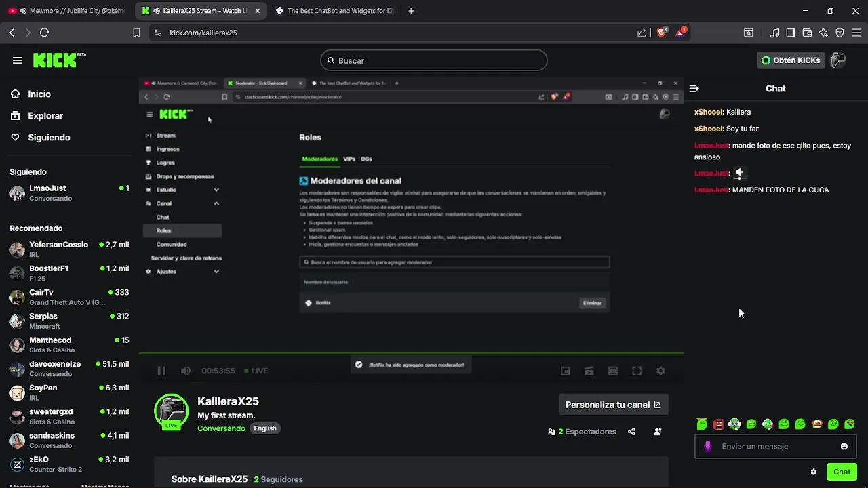Focus the Enviar un mensaje field
Screen dimensions: 868x488
pyautogui.click(x=776, y=447)
